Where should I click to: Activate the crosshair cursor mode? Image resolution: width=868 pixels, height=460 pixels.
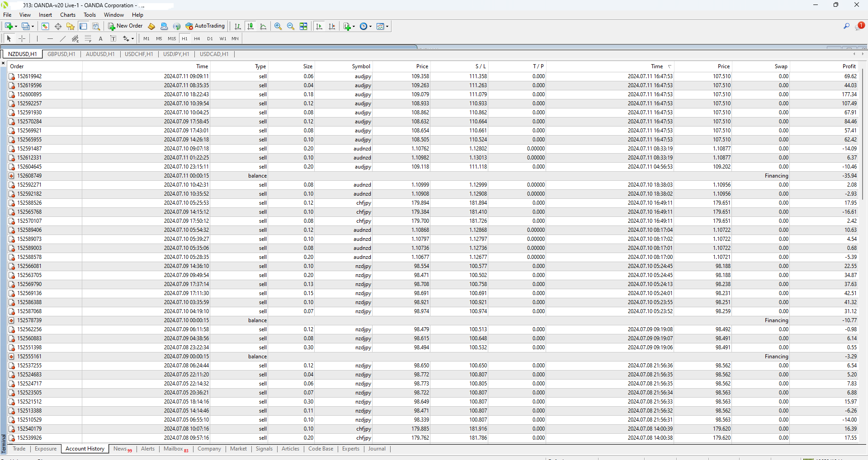22,38
